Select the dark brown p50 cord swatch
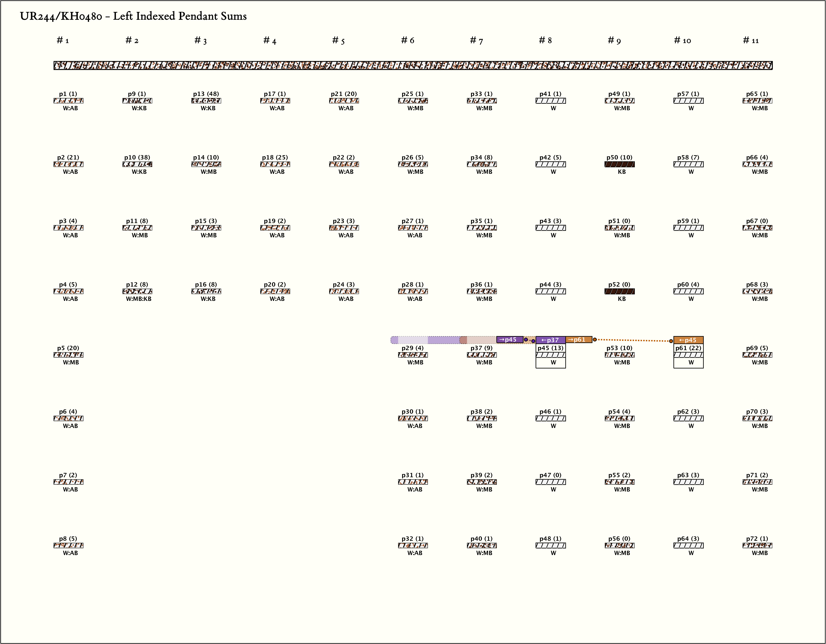The image size is (826, 644). 619,164
